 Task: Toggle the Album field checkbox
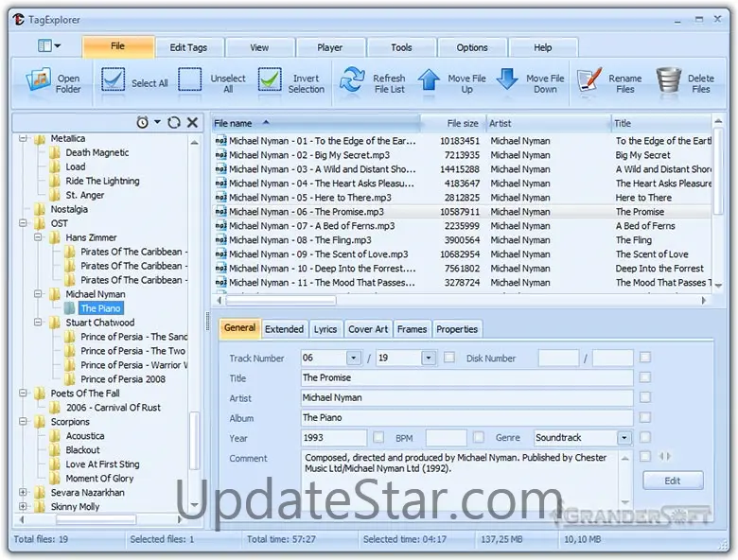pyautogui.click(x=645, y=417)
